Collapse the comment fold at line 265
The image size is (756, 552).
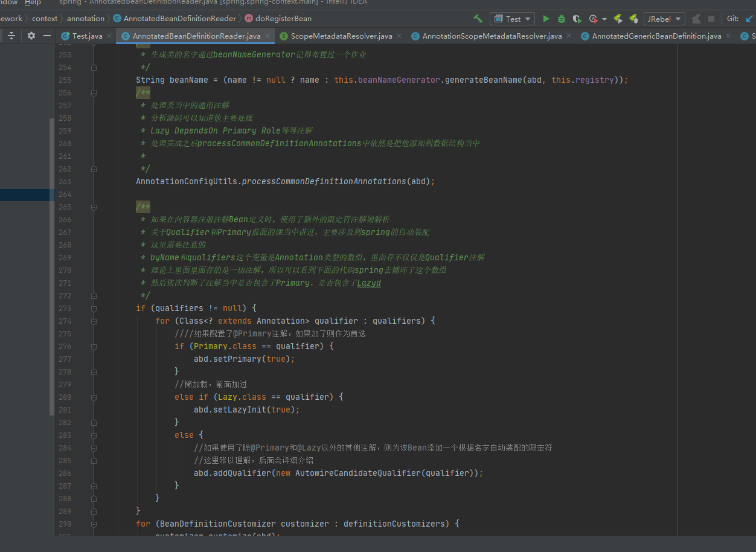(94, 207)
